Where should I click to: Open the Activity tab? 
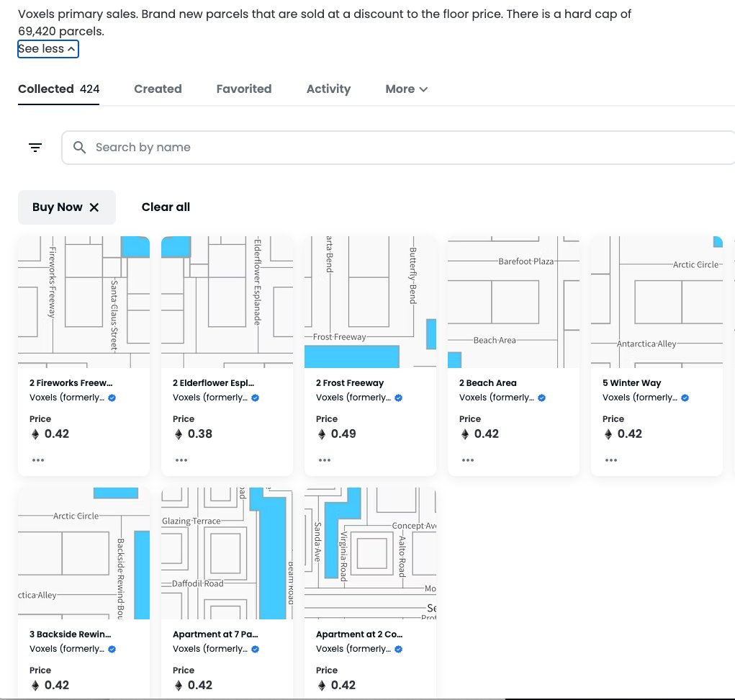point(328,89)
